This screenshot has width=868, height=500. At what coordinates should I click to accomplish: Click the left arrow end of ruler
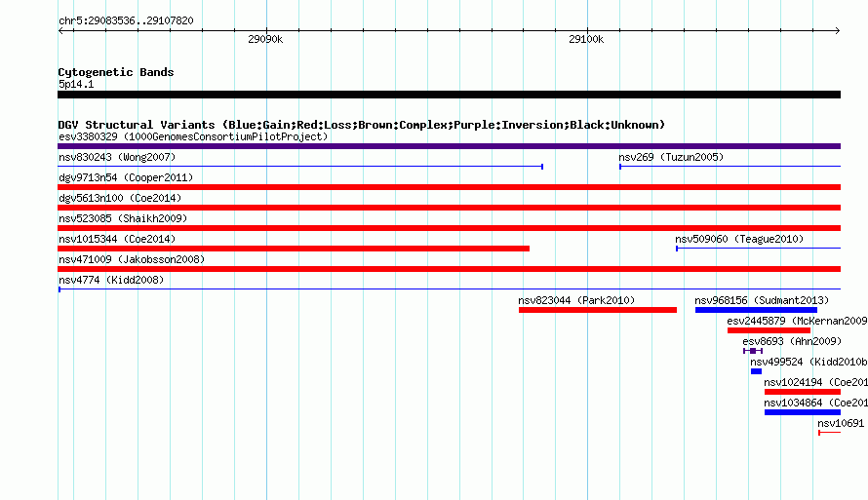pyautogui.click(x=60, y=30)
